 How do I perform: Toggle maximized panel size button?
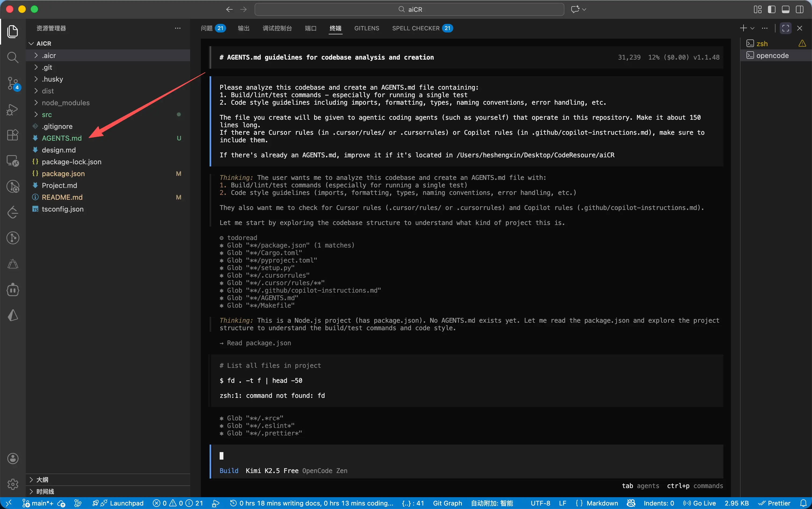[x=786, y=28]
